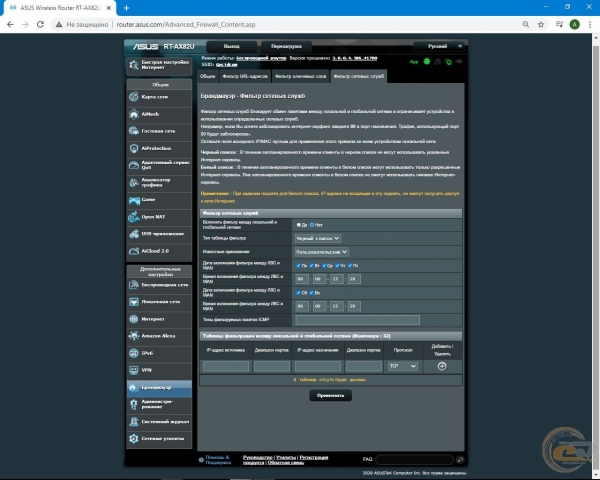Click the source IP address field
This screenshot has height=480, width=600.
tap(226, 366)
